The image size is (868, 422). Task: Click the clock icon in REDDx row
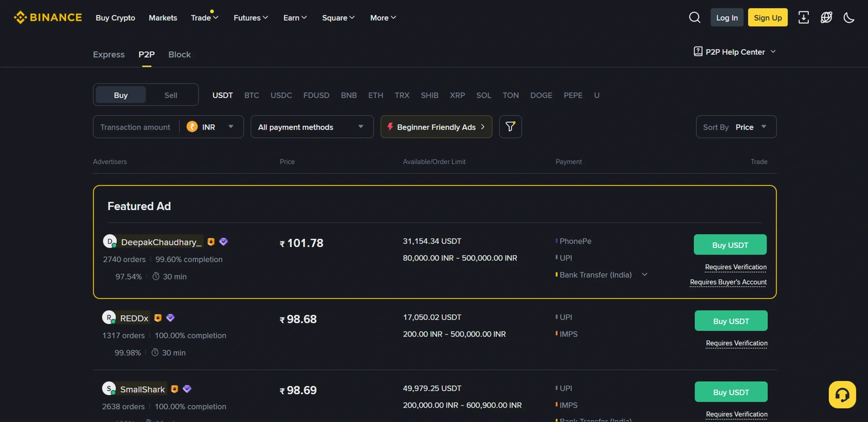point(155,352)
